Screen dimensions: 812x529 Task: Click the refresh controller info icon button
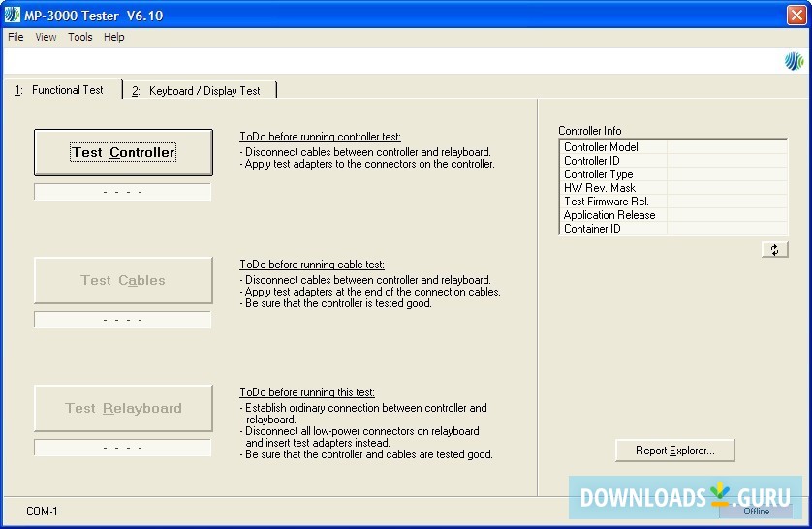(x=775, y=250)
